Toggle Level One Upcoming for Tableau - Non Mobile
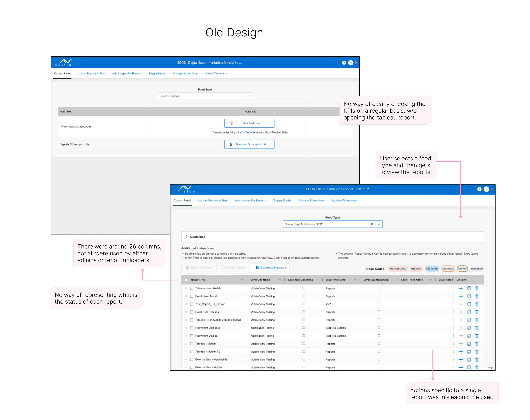 tap(304, 288)
